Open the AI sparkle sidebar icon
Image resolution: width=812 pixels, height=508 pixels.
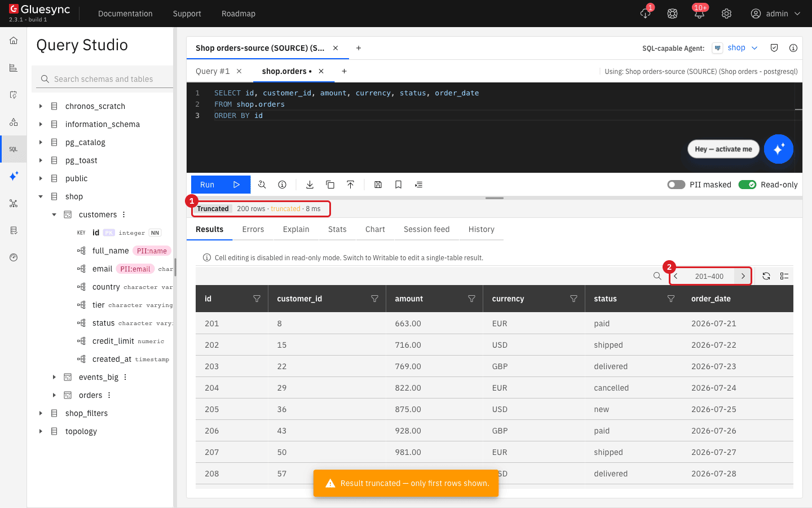tap(14, 176)
